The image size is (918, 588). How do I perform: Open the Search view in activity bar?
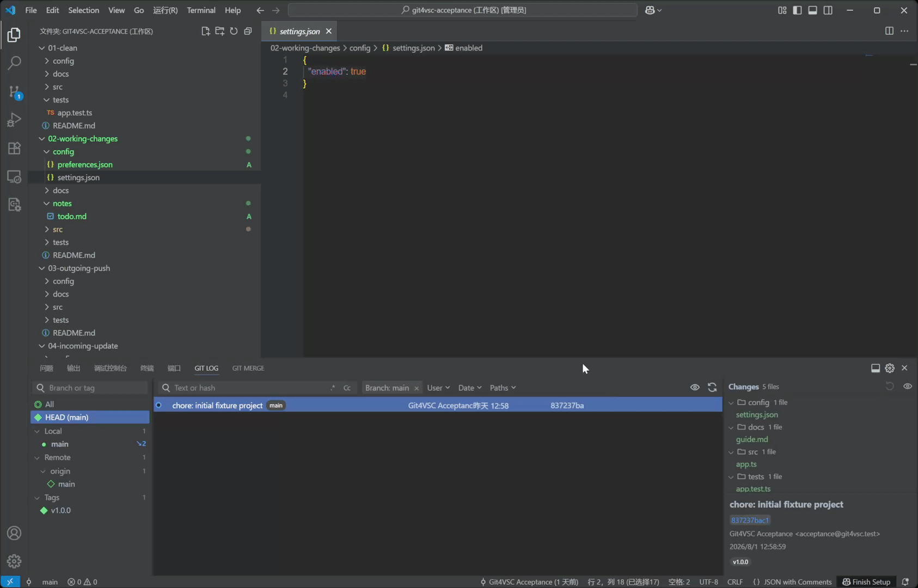pos(14,63)
